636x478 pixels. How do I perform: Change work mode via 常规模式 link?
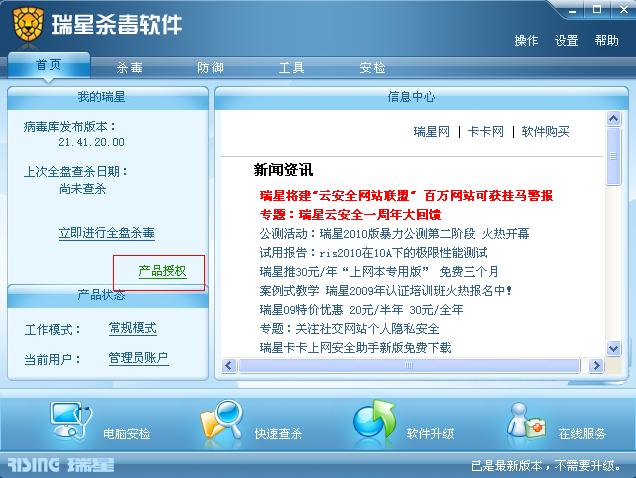click(133, 328)
